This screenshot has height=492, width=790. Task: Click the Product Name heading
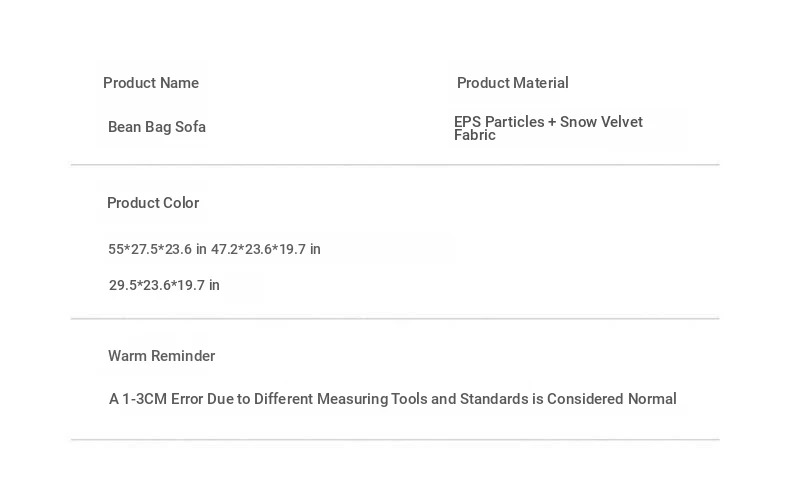151,83
